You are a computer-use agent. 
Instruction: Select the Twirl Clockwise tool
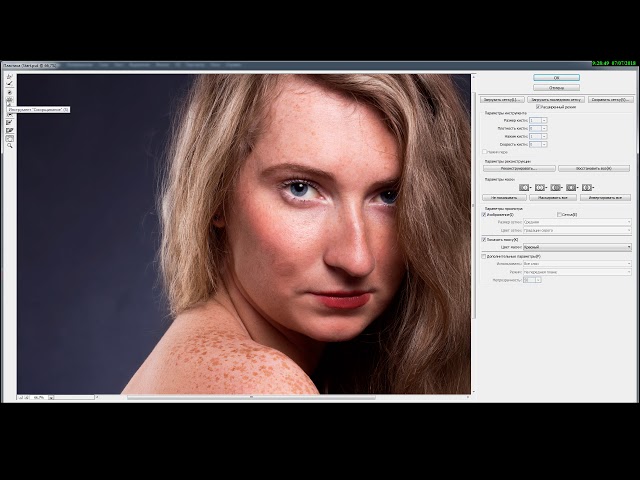tap(9, 93)
